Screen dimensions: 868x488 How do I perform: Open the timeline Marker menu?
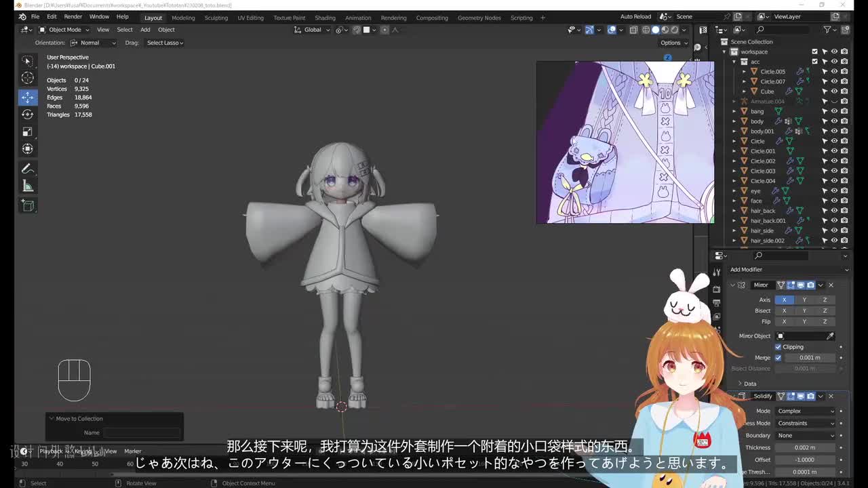click(x=132, y=451)
